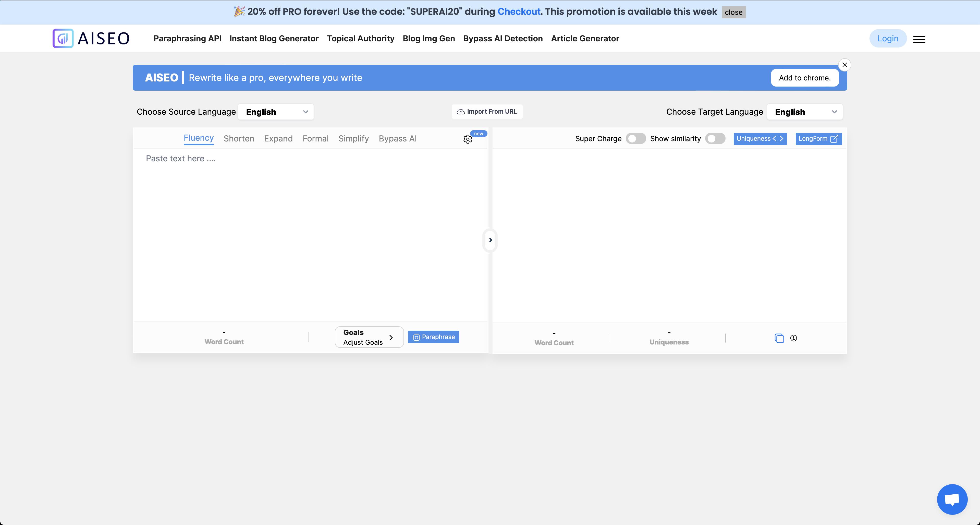Click the panel divider arrow icon
Screen dimensions: 980x525
click(x=490, y=240)
